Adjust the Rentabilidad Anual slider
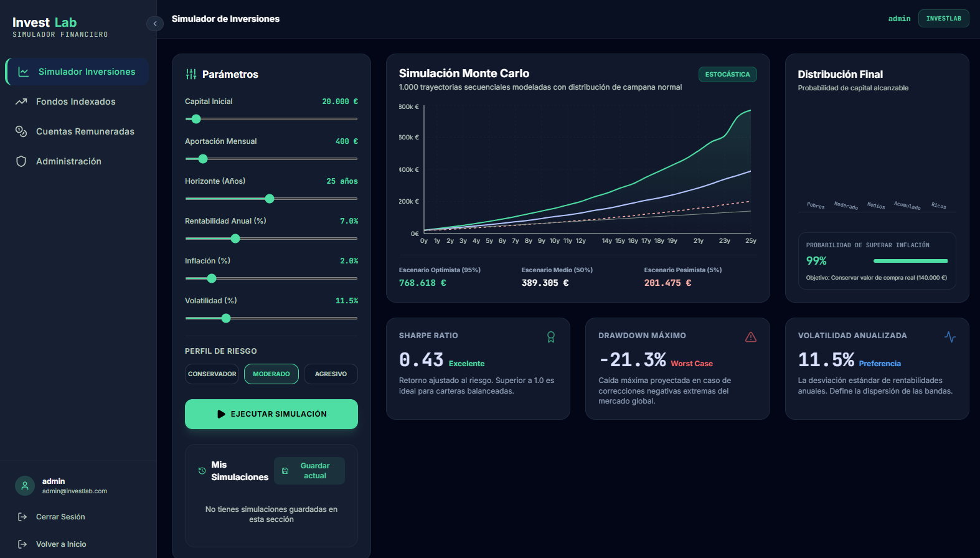 271,239
